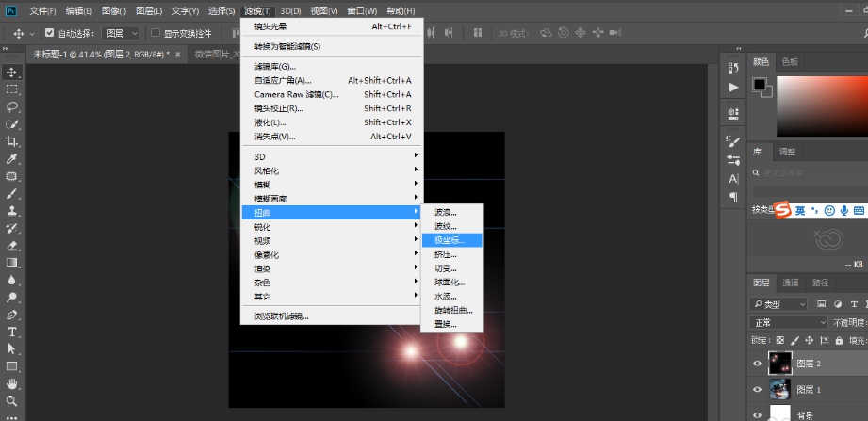The image size is (868, 421).
Task: Enable the 显示变换控件 checkbox
Action: click(x=156, y=33)
